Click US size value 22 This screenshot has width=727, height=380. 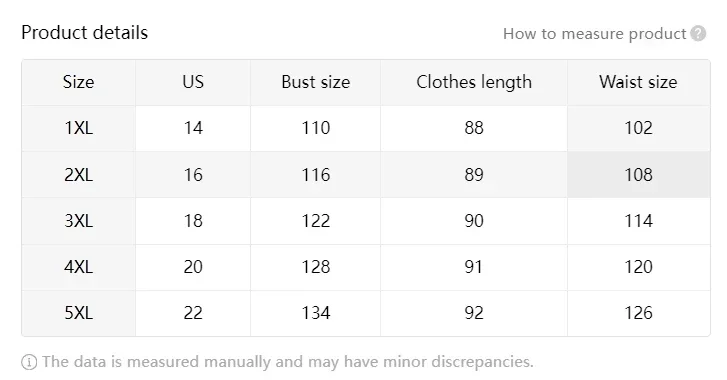(193, 313)
